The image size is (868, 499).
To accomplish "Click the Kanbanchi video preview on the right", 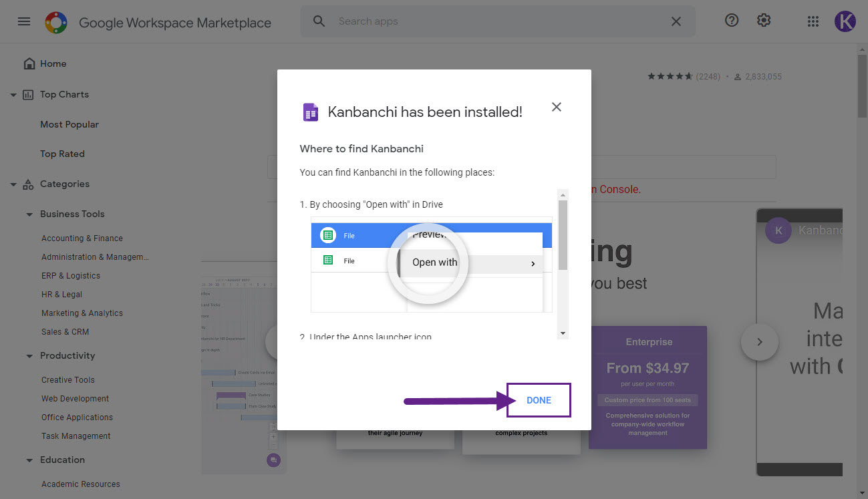I will [x=799, y=342].
